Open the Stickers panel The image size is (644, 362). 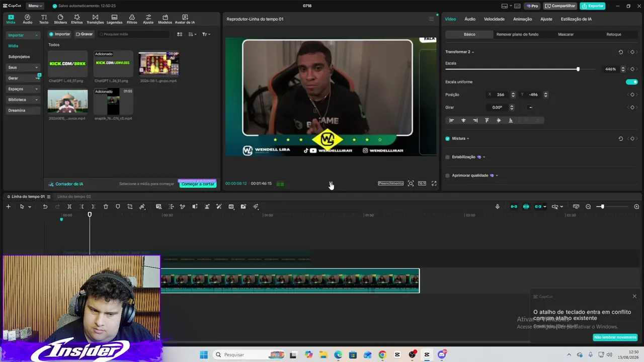pos(60,19)
